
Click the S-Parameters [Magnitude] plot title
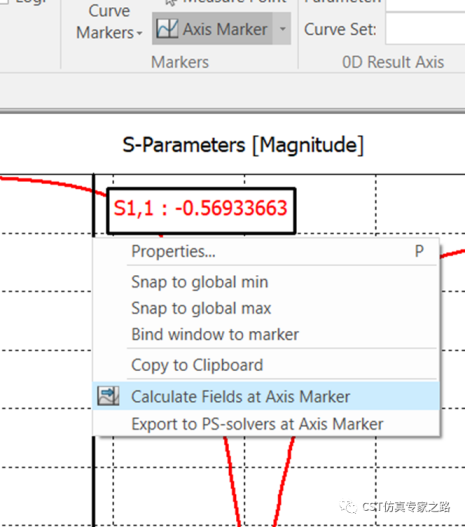[x=243, y=145]
